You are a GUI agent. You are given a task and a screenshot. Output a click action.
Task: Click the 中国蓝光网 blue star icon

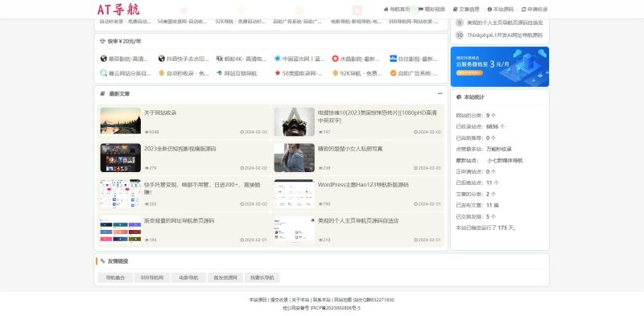[277, 59]
